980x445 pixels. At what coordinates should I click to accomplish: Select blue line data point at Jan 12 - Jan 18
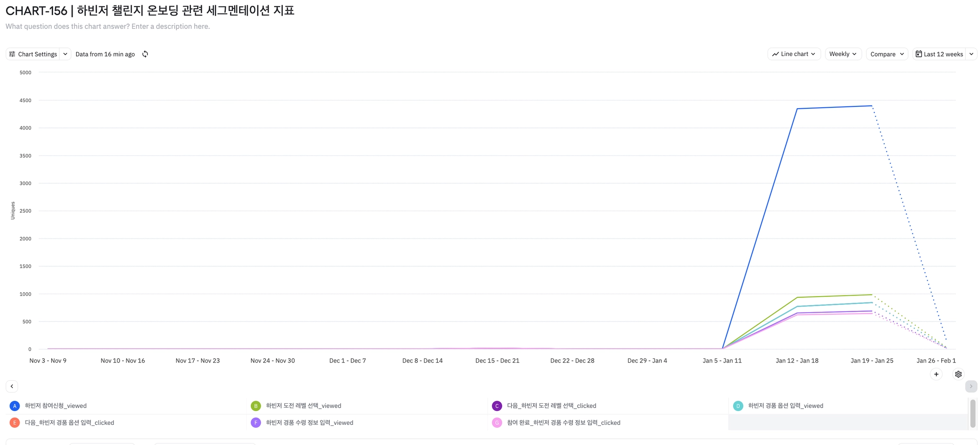coord(797,109)
